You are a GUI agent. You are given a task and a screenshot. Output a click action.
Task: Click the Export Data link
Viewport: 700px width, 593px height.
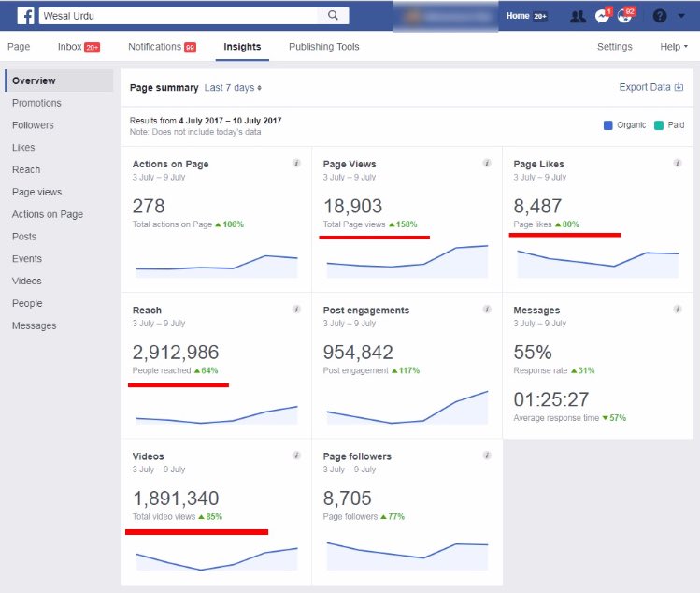[651, 87]
